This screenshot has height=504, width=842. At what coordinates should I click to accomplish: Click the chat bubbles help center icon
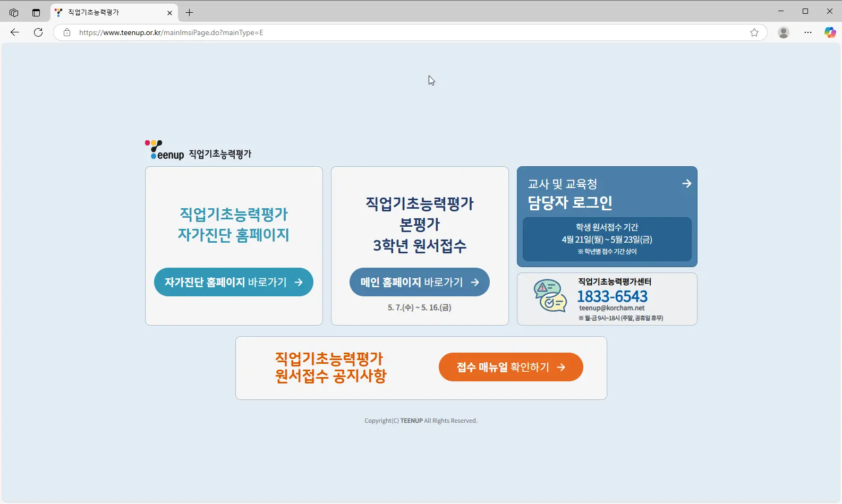point(550,295)
